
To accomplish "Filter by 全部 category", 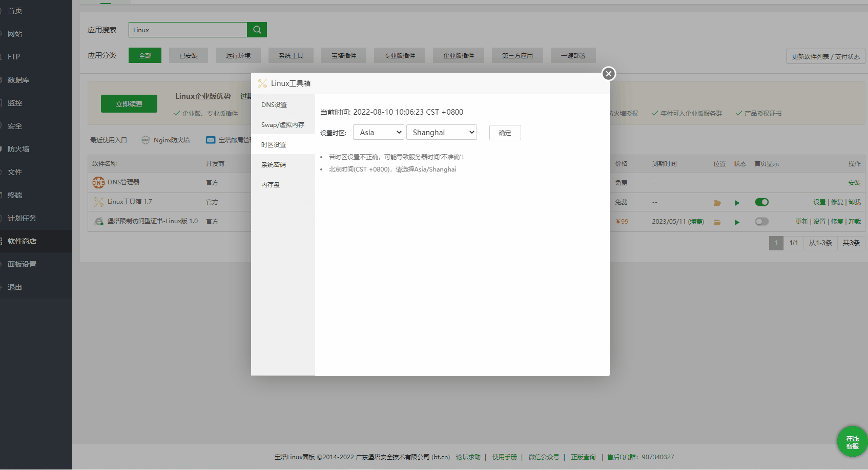I will point(145,55).
